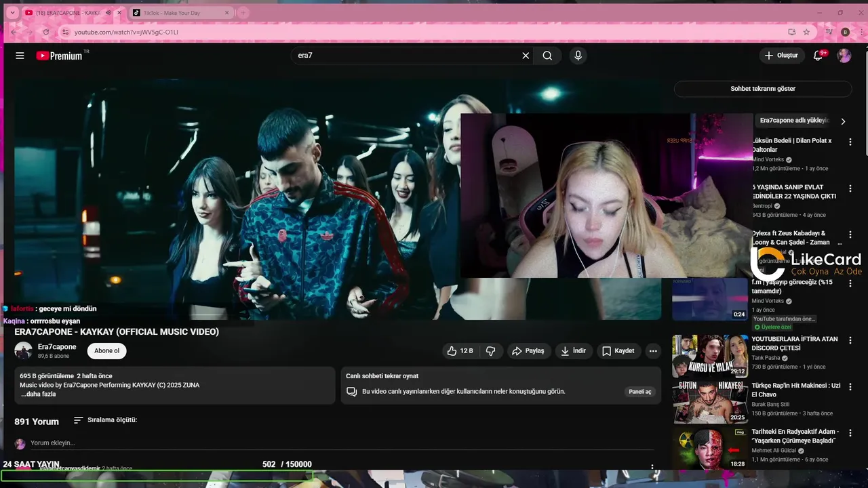Open the KURGU VE YALAN thumbnail

(x=710, y=356)
